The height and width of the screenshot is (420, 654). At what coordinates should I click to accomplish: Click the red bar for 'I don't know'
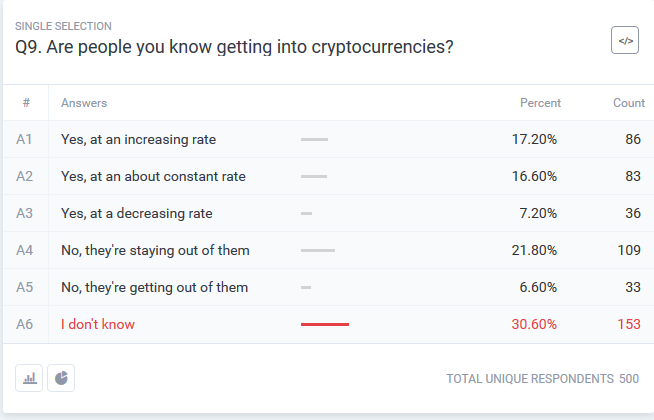325,324
